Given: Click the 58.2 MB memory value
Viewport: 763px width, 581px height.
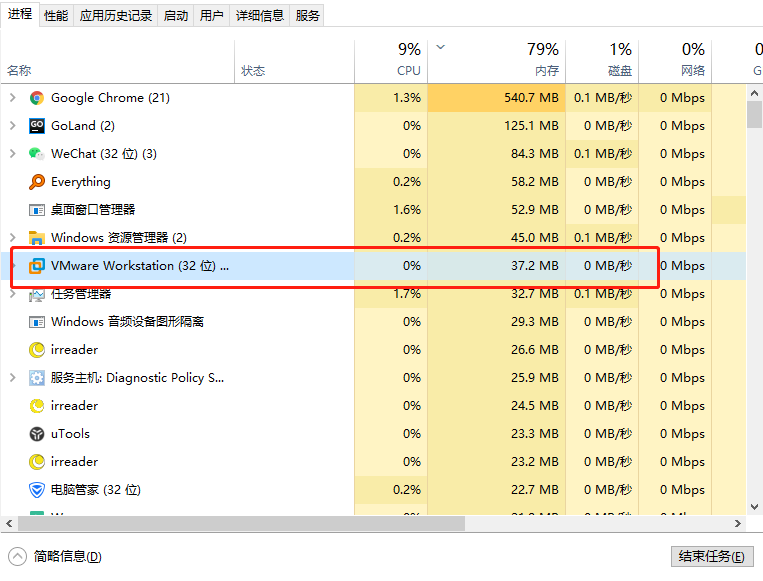Looking at the screenshot, I should tap(535, 182).
